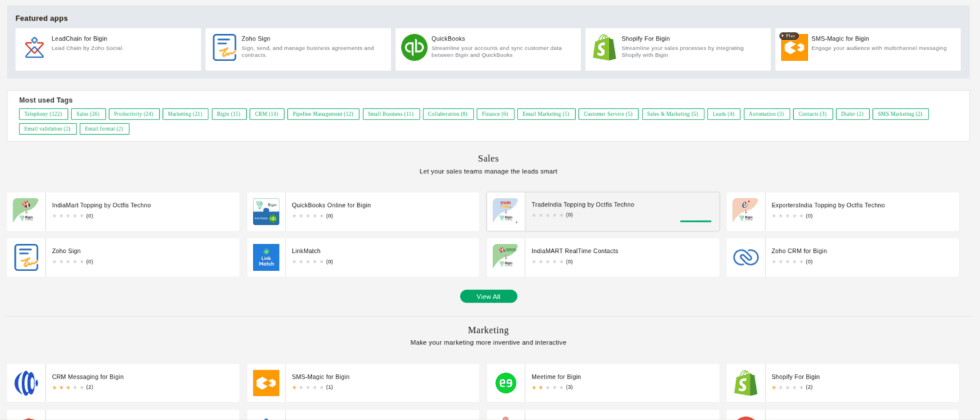Choose the Contacts (3) tag
Viewport: 980px width, 420px height.
(813, 114)
